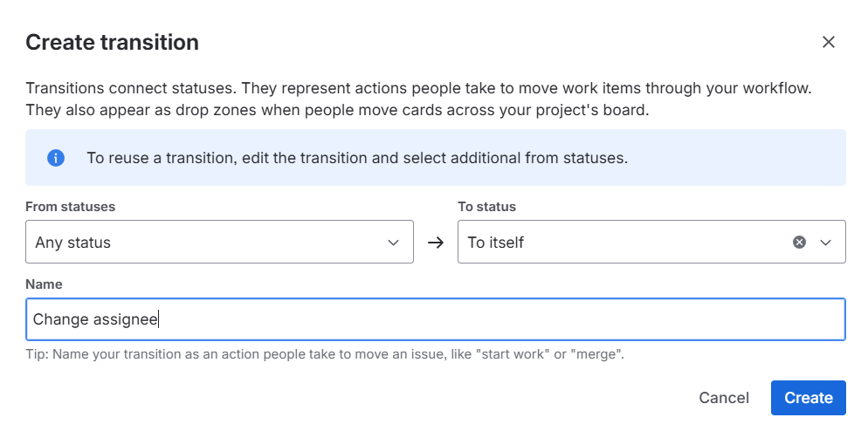
Task: Close the Create transition dialog
Action: 828,42
